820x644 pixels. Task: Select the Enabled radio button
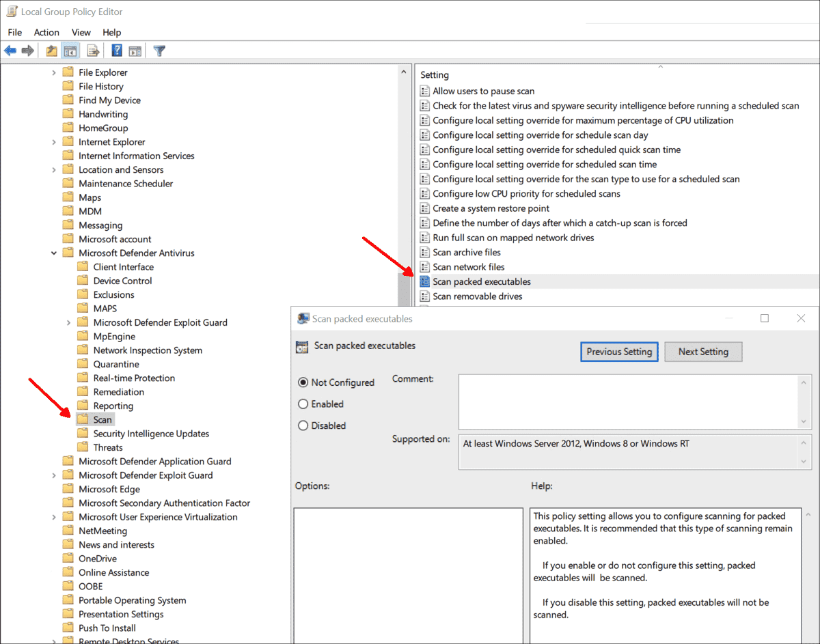coord(303,404)
